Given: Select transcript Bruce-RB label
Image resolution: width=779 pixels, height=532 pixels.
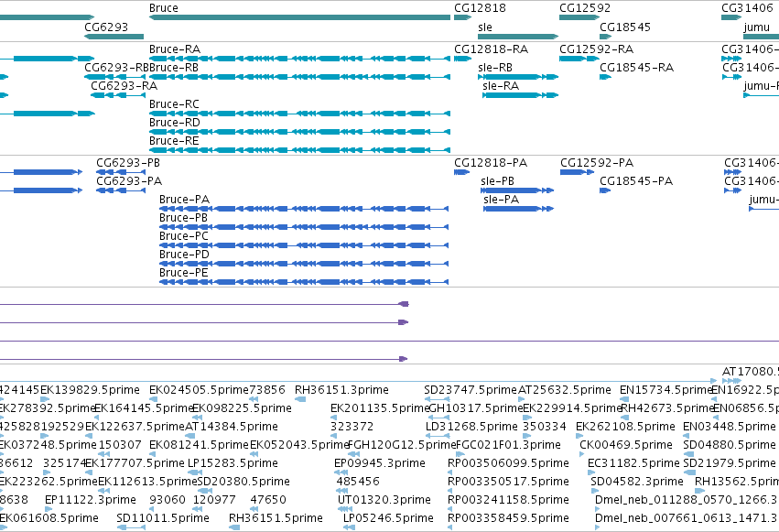Looking at the screenshot, I should coord(174,68).
